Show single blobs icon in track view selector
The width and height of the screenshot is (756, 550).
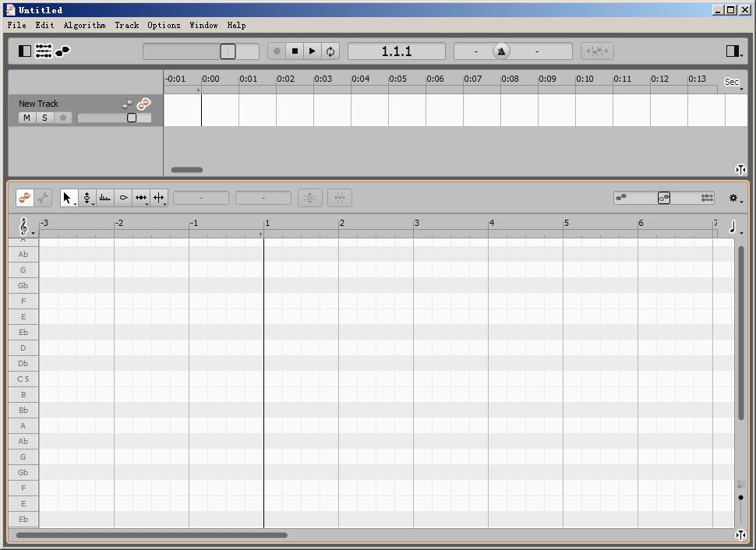tap(621, 197)
